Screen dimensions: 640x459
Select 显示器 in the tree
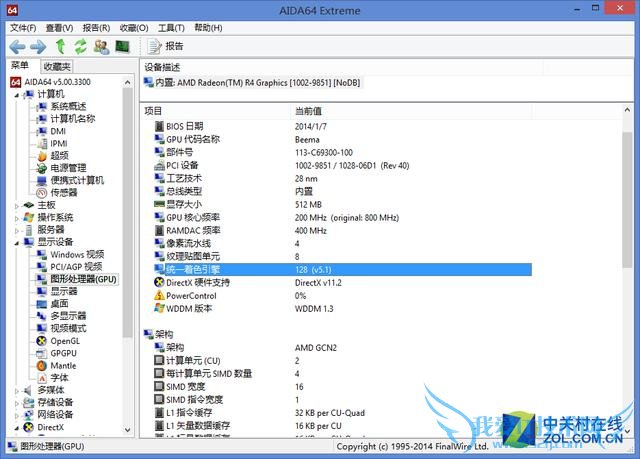[x=64, y=291]
